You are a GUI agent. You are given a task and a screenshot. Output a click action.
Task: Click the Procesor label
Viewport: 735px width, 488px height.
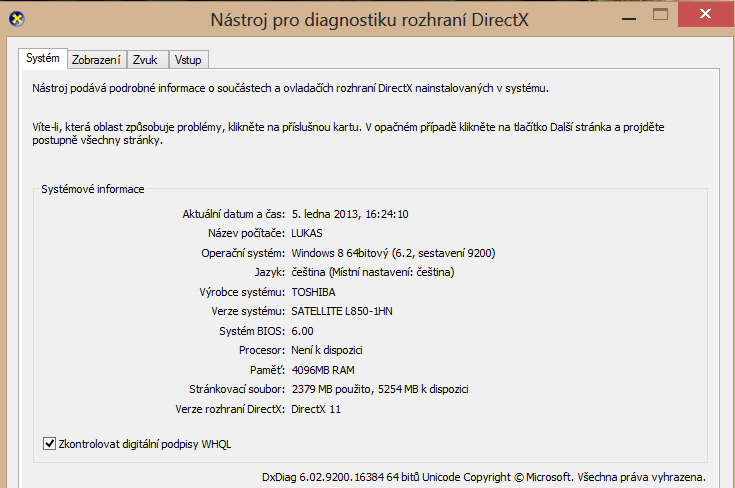(x=262, y=350)
